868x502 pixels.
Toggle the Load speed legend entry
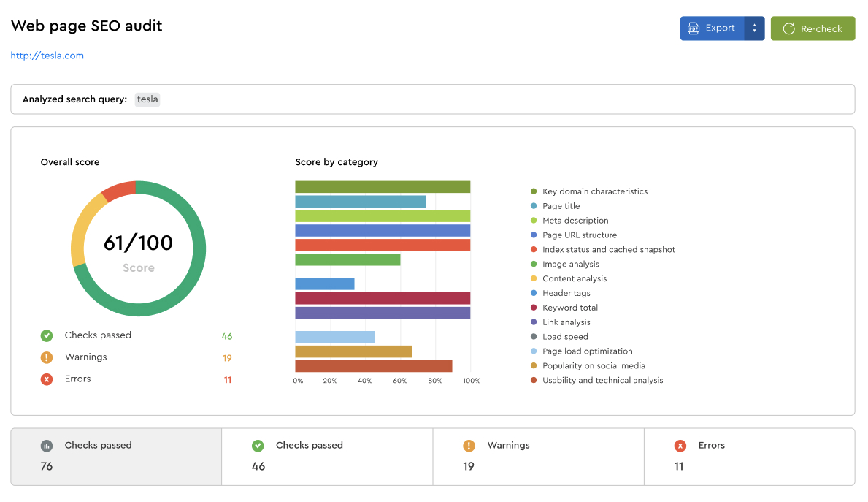565,337
